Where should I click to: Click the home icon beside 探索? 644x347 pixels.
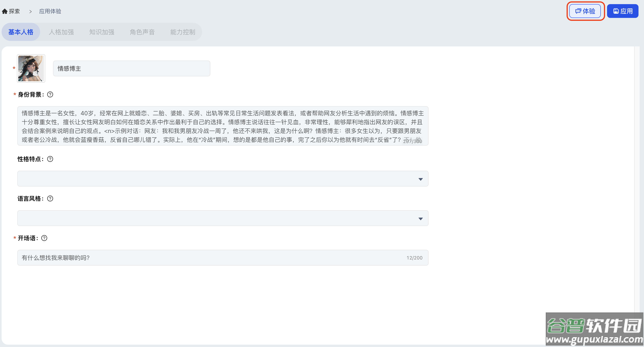pyautogui.click(x=5, y=12)
